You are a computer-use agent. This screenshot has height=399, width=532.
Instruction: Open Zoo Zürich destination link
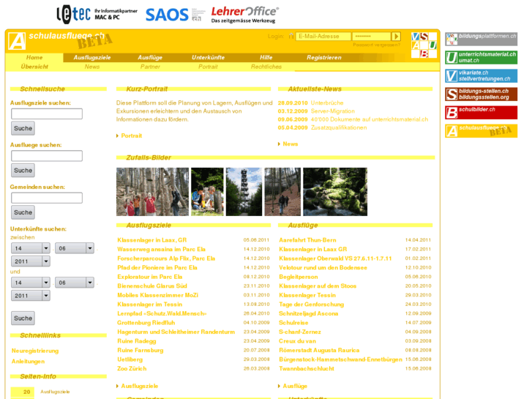132,368
